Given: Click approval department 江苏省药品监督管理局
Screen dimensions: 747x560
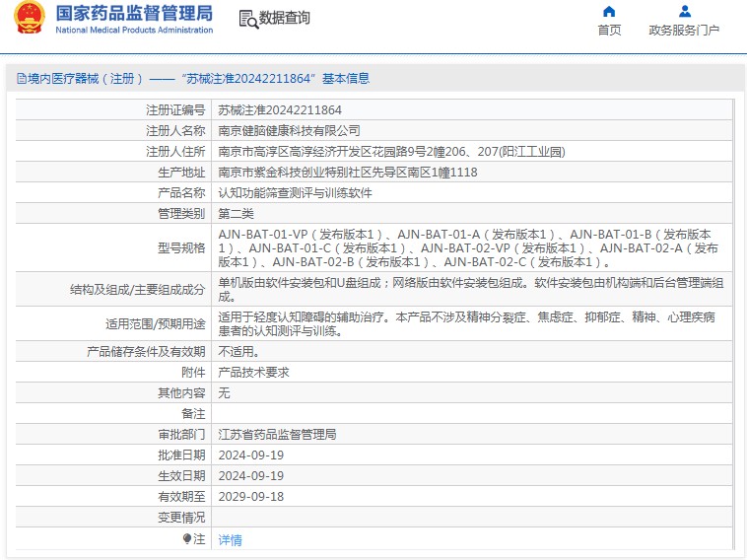Looking at the screenshot, I should (x=277, y=435).
